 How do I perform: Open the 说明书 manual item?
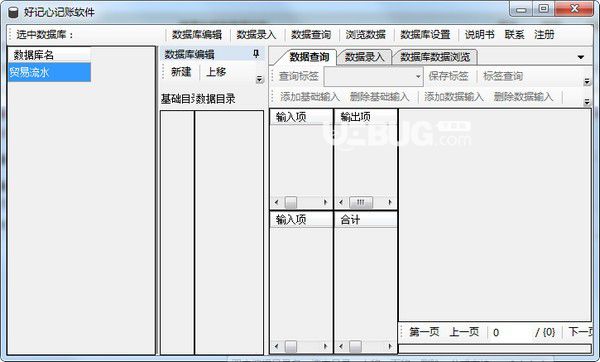click(479, 35)
